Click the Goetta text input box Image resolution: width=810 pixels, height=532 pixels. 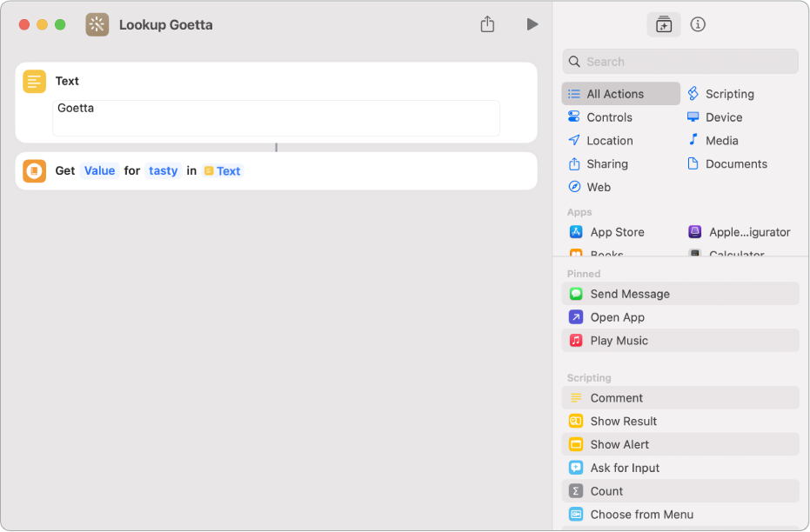tap(276, 117)
